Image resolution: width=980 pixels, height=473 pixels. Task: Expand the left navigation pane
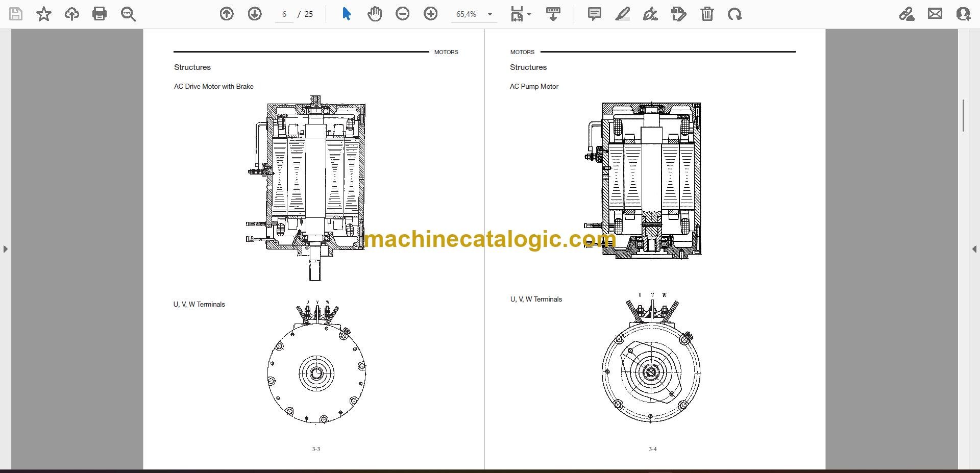point(5,249)
